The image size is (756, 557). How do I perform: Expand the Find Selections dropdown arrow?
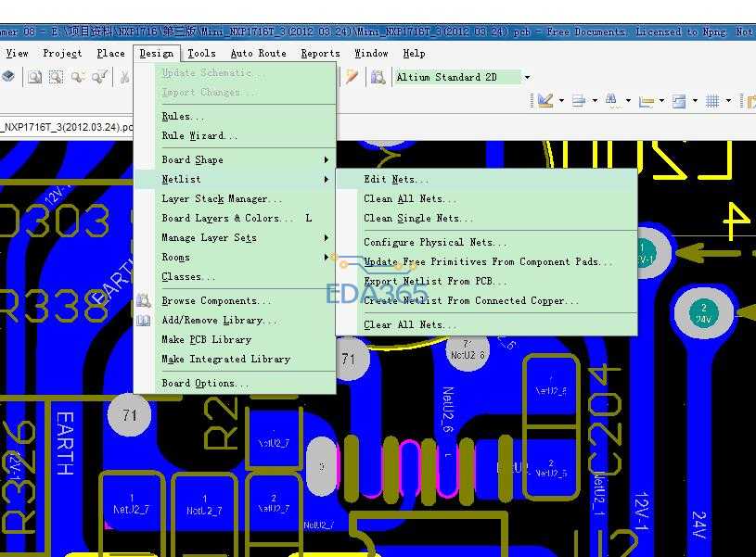[x=628, y=101]
